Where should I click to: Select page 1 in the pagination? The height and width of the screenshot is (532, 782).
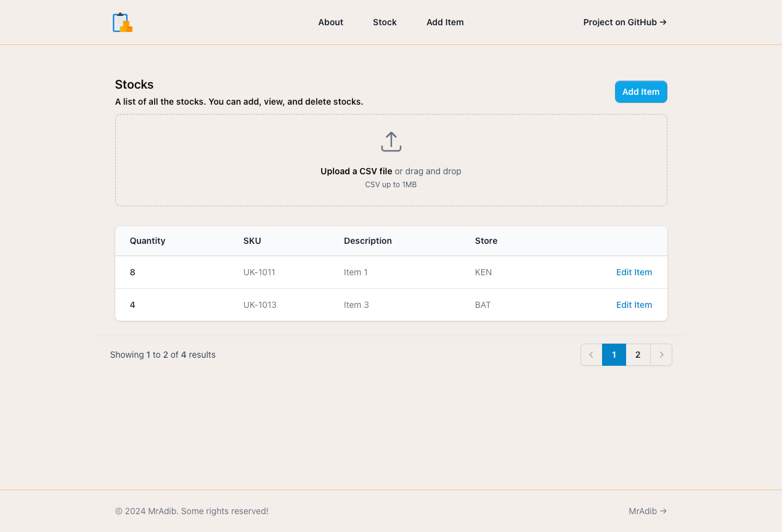pyautogui.click(x=614, y=355)
